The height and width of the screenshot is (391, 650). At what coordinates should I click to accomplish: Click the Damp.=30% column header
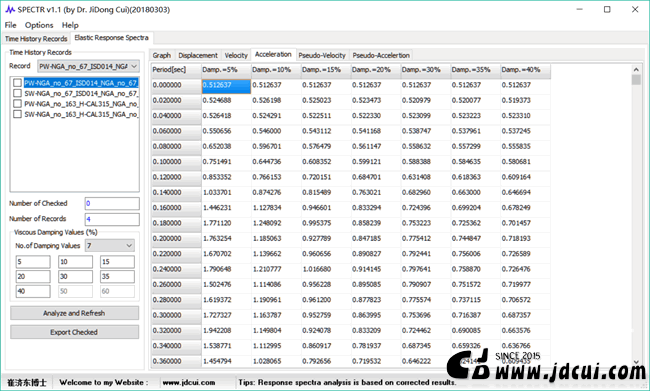tap(426, 70)
